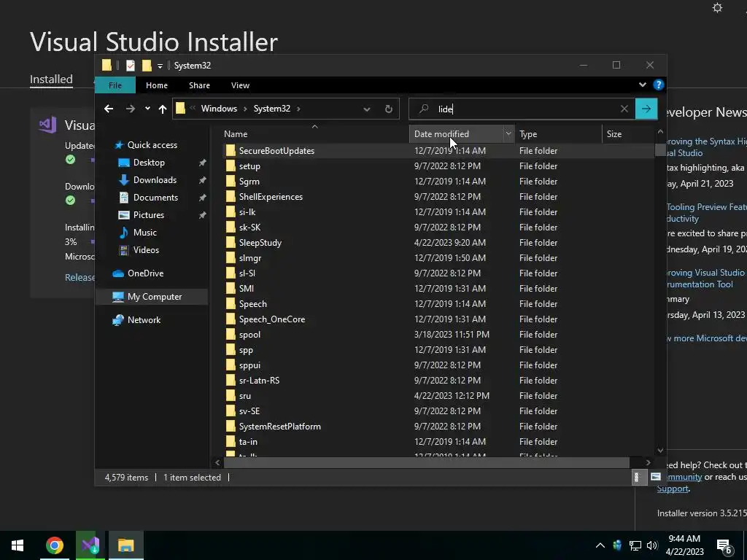Open the File menu tab
This screenshot has height=560, width=747.
click(115, 85)
